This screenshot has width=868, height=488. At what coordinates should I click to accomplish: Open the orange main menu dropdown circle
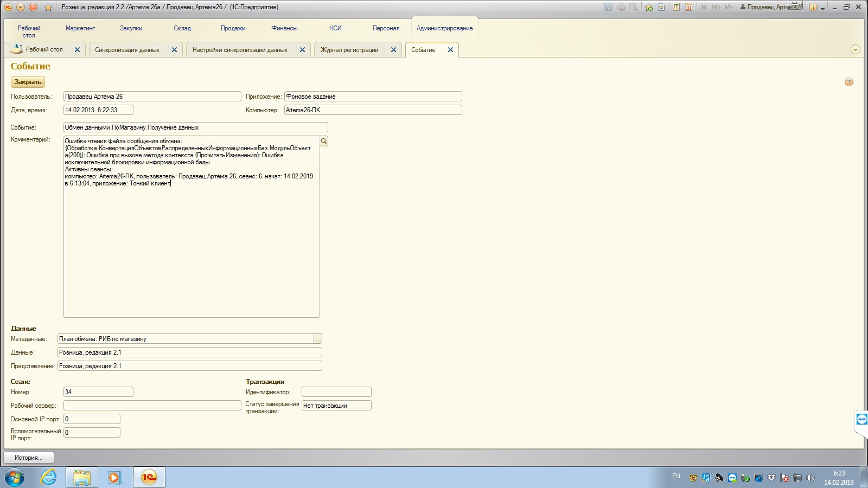(x=21, y=7)
